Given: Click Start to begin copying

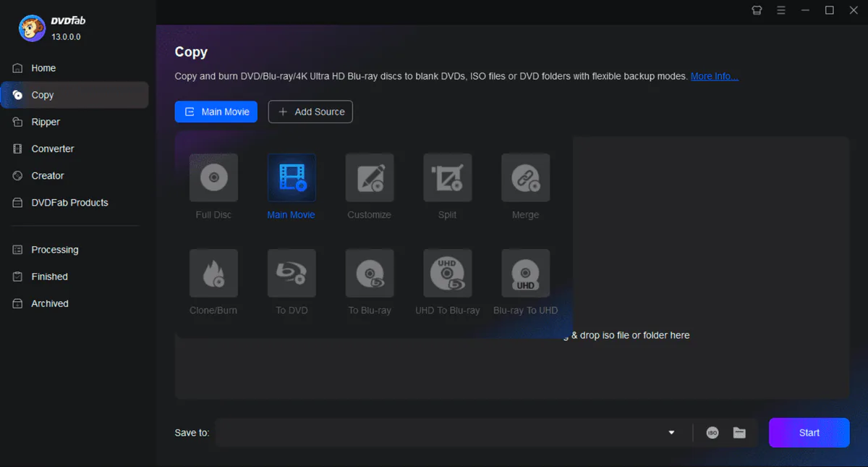Looking at the screenshot, I should [x=809, y=432].
